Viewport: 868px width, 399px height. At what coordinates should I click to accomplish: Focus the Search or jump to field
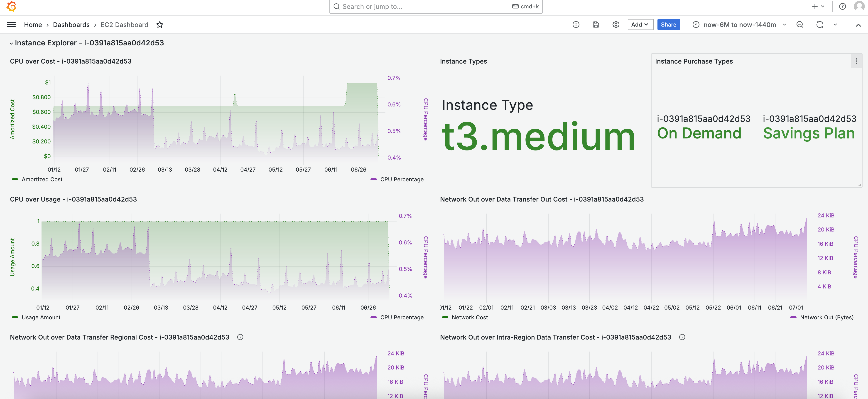pos(436,6)
